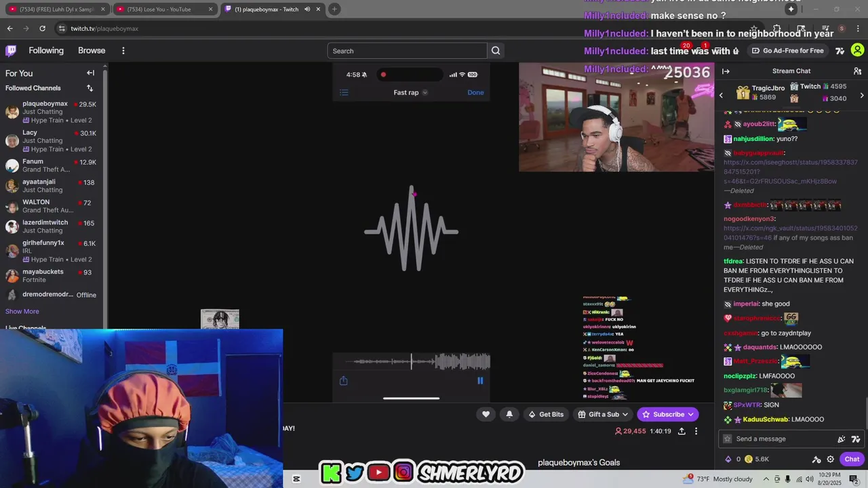
Task: Open girlhefunny1x channel in sidebar
Action: (x=52, y=251)
